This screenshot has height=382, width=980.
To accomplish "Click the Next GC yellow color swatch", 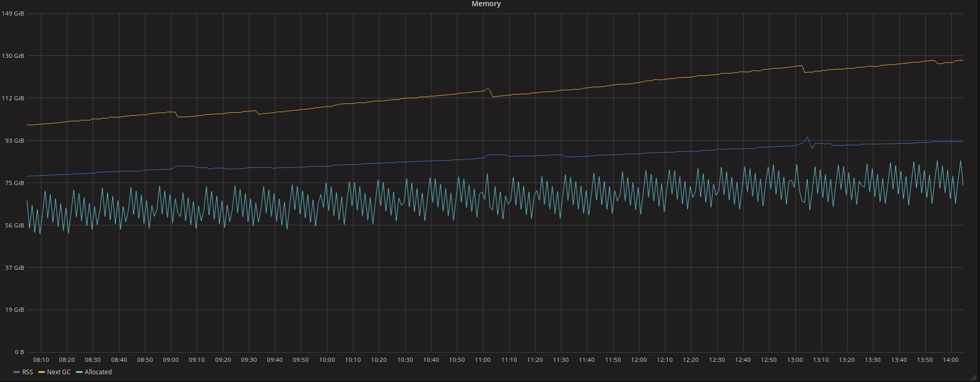I will (41, 372).
